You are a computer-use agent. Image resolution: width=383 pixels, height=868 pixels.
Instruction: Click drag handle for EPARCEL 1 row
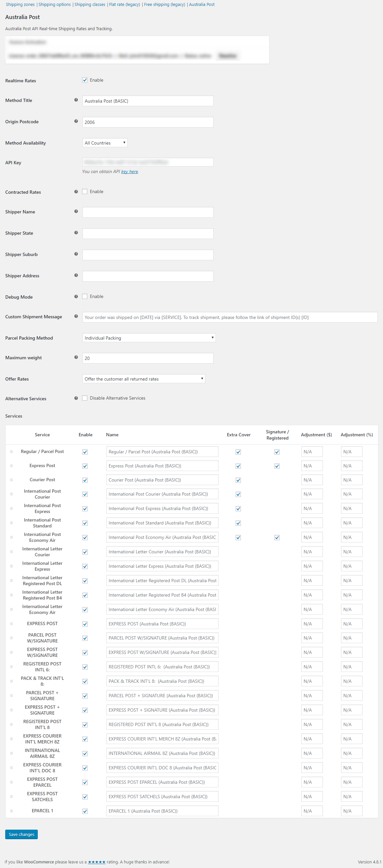(11, 811)
